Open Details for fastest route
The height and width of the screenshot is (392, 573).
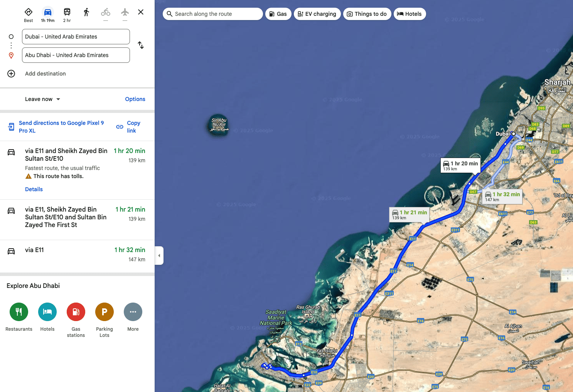click(x=34, y=189)
